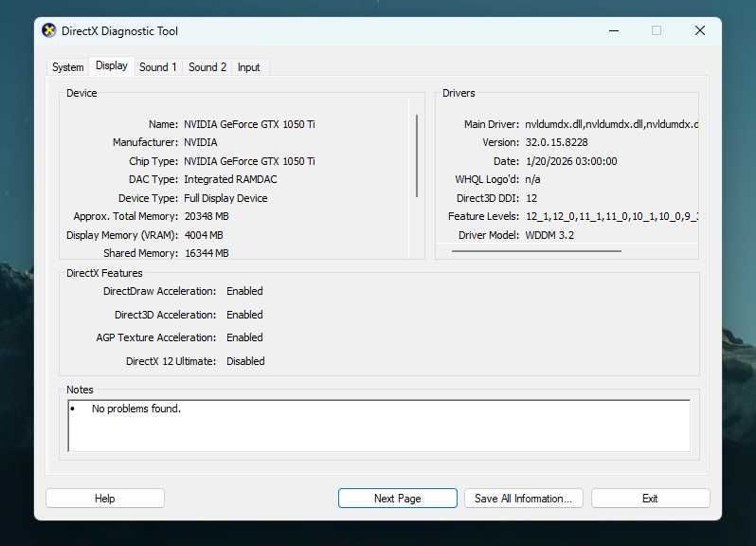
Task: Click the No problems found note
Action: point(136,409)
